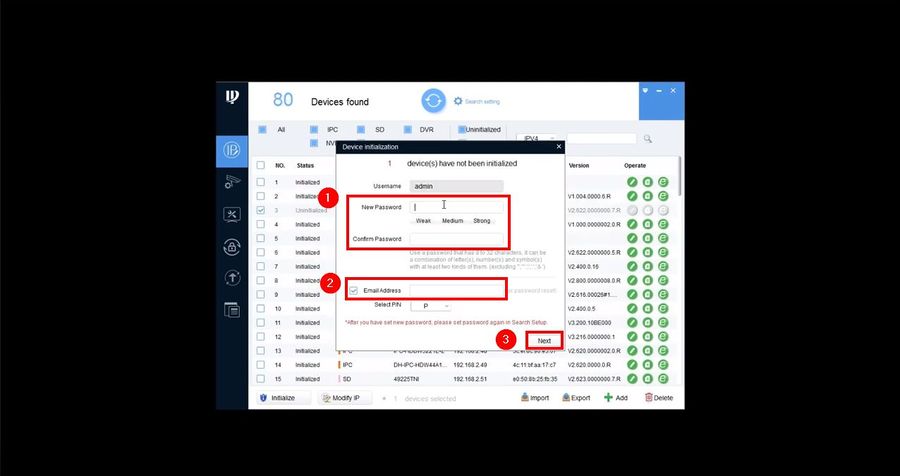
Task: Click the ConfigTool logo at top of sidebar
Action: coord(232,97)
